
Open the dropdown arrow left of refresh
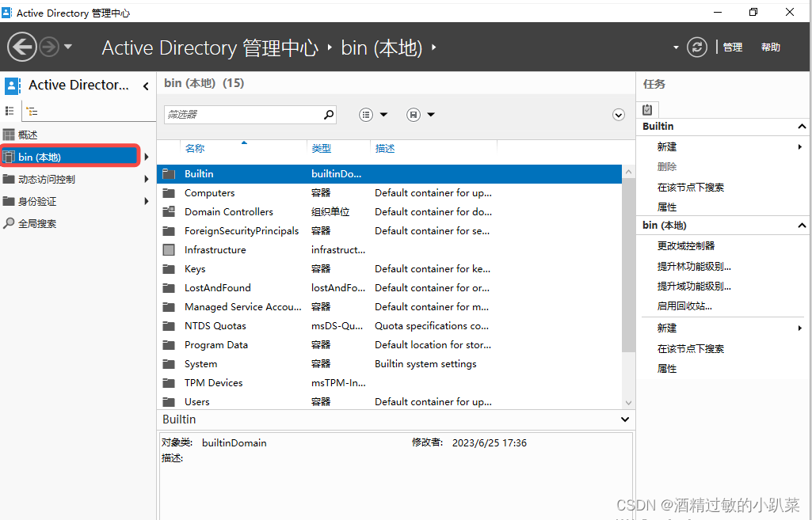tap(676, 47)
